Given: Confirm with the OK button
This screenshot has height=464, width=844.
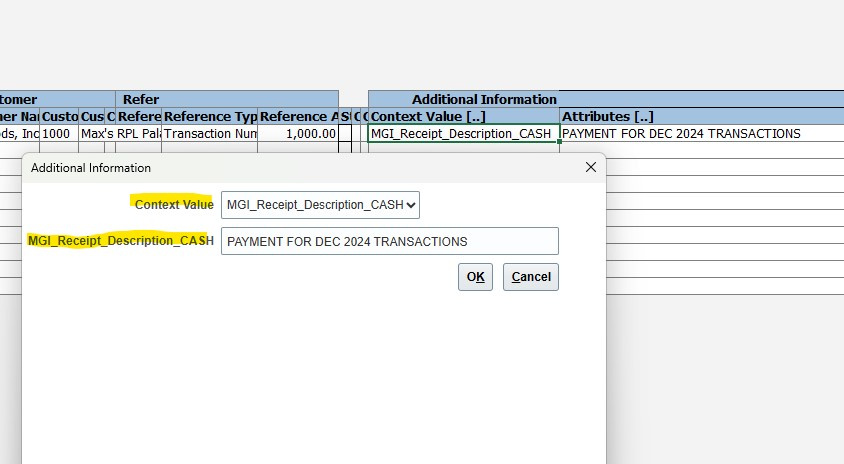Looking at the screenshot, I should (475, 277).
